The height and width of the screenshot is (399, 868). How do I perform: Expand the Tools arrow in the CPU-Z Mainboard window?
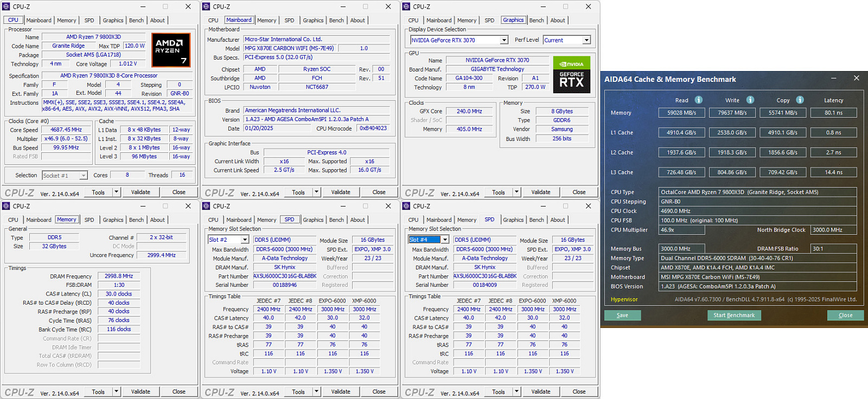[316, 192]
